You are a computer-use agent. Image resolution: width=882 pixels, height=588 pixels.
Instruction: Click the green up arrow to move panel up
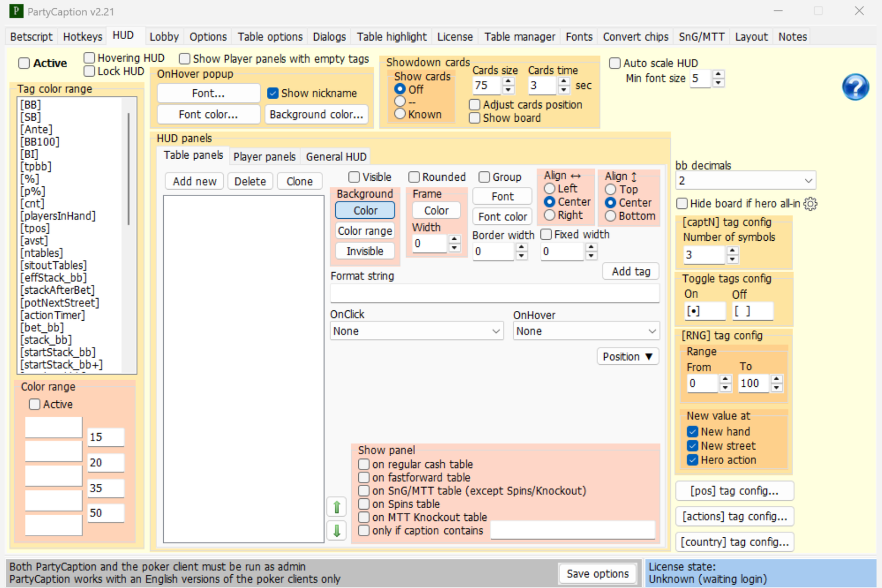(337, 506)
